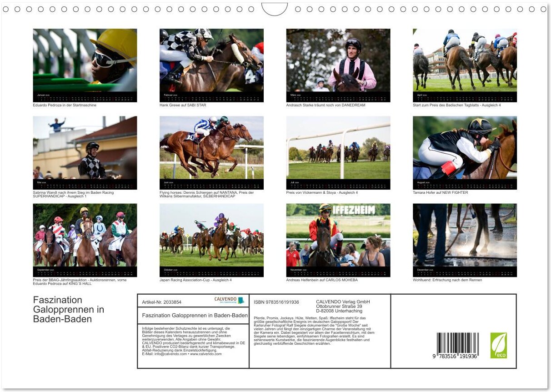The image size is (551, 392).
Task: Click the large Faszination Galopprennen in Baden-Baden heading
Action: click(x=68, y=309)
